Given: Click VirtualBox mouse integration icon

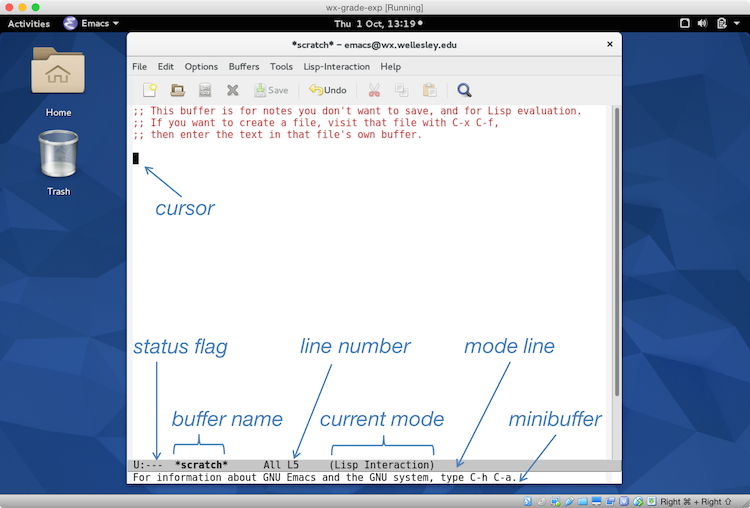Looking at the screenshot, I should 638,501.
